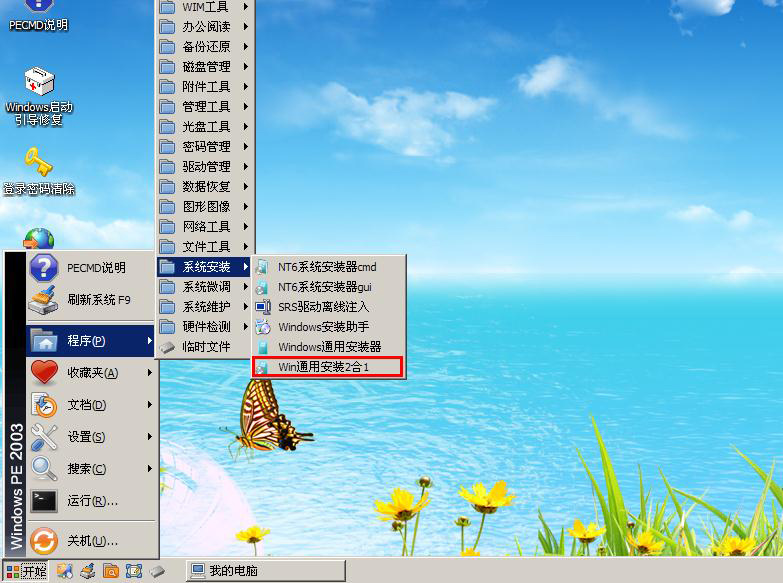Screen dimensions: 783x583
Task: Click the 程序(P) folder icon
Action: point(44,340)
